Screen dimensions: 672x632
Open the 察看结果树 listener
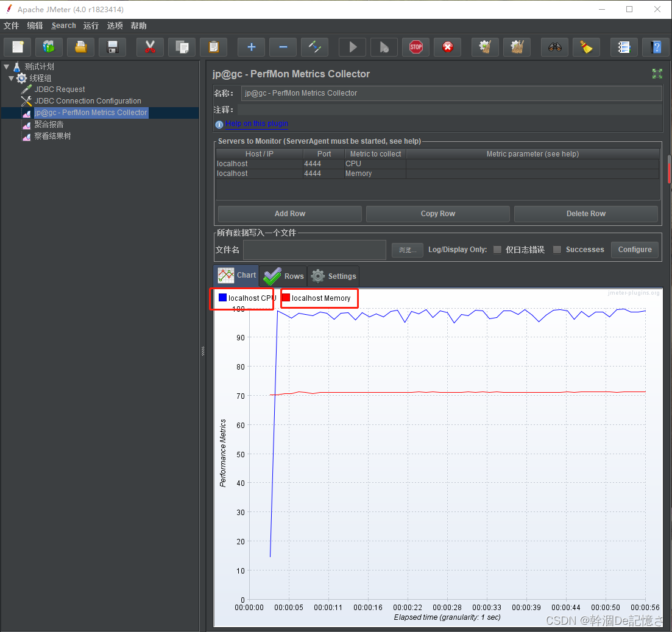(x=52, y=136)
